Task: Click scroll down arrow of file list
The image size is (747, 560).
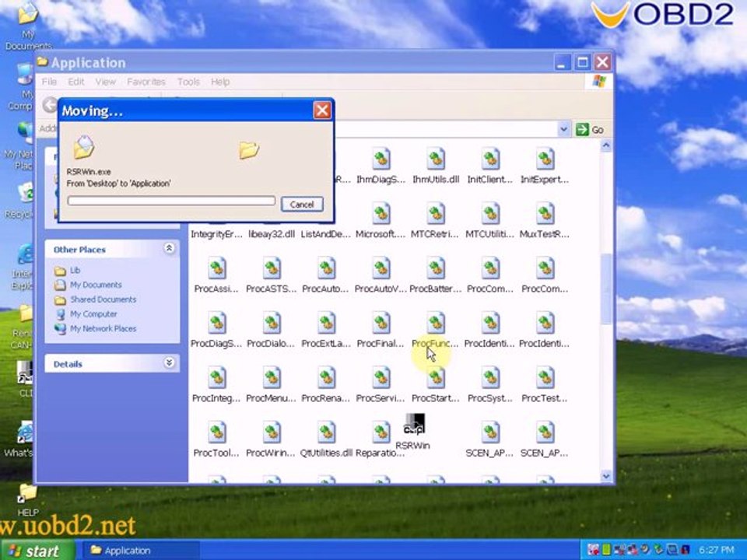Action: coord(606,476)
